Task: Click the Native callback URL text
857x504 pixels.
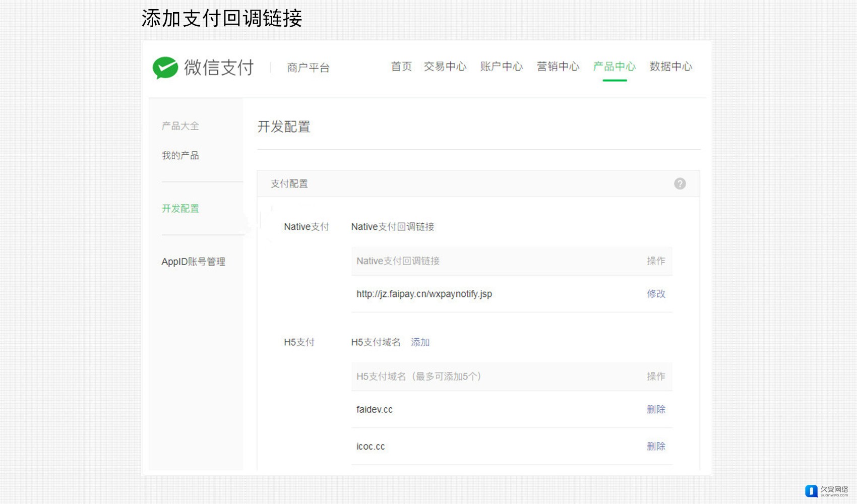Action: 424,294
